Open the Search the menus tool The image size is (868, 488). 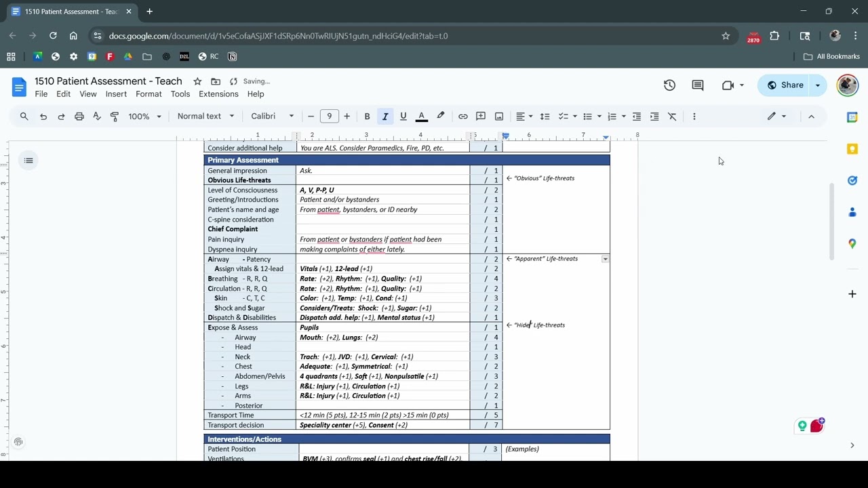(x=24, y=117)
